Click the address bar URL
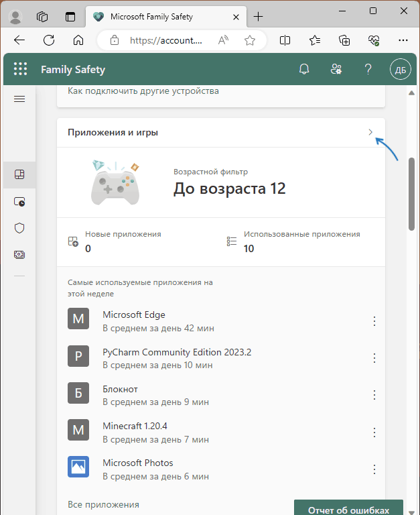Image resolution: width=420 pixels, height=515 pixels. point(166,40)
